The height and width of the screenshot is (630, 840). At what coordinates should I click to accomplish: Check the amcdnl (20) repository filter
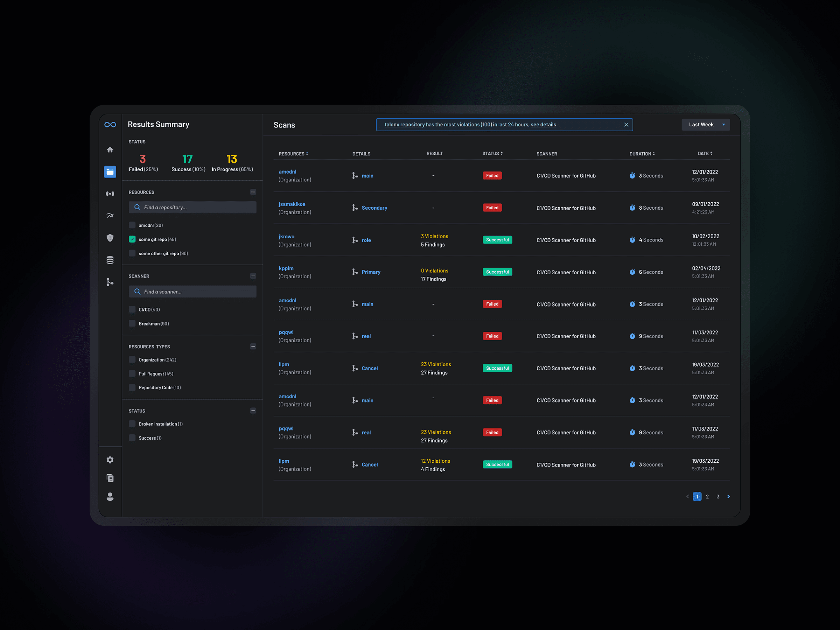pyautogui.click(x=132, y=225)
